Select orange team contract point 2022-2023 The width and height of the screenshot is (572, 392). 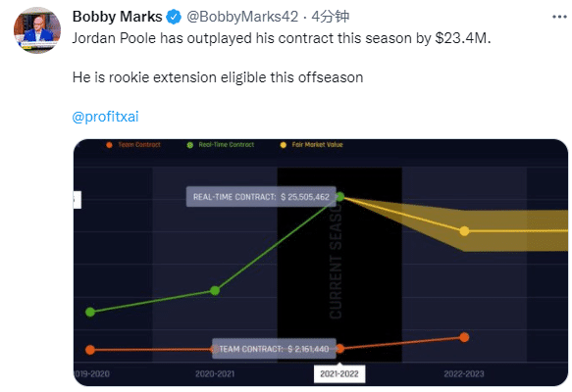coord(464,337)
